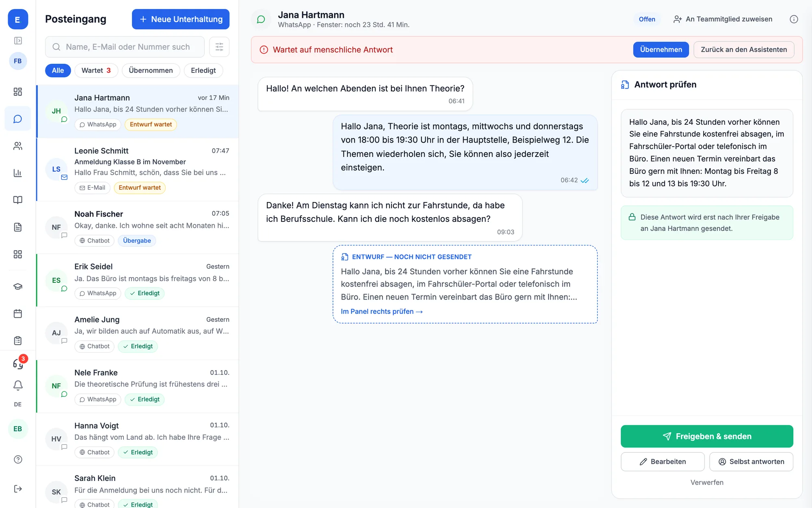Open the analytics bar chart icon
This screenshot has height=508, width=812.
point(18,173)
